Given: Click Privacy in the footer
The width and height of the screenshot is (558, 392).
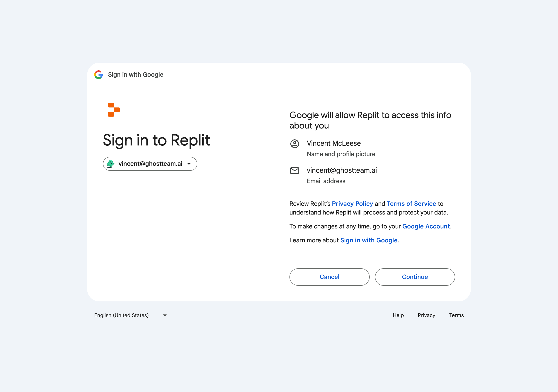Looking at the screenshot, I should [426, 315].
